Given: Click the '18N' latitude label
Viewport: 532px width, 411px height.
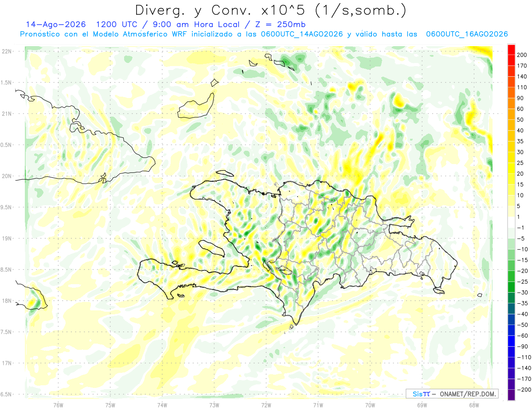Looking at the screenshot, I should click(6, 301).
